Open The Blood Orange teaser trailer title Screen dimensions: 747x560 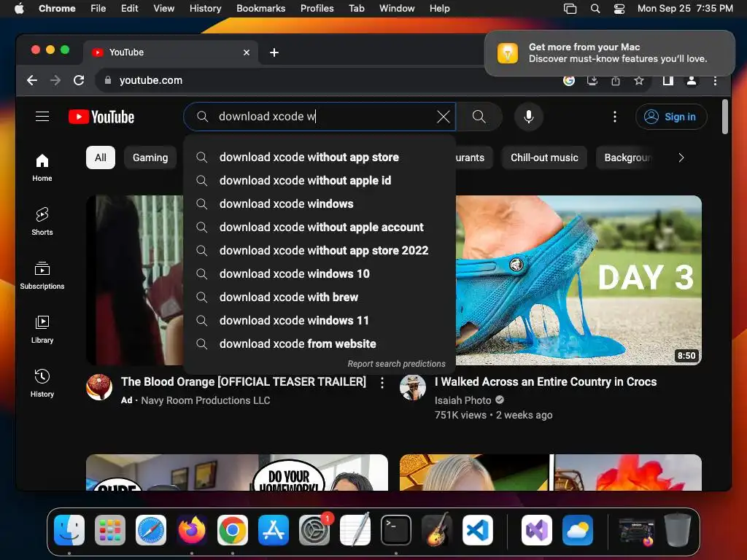pos(244,382)
